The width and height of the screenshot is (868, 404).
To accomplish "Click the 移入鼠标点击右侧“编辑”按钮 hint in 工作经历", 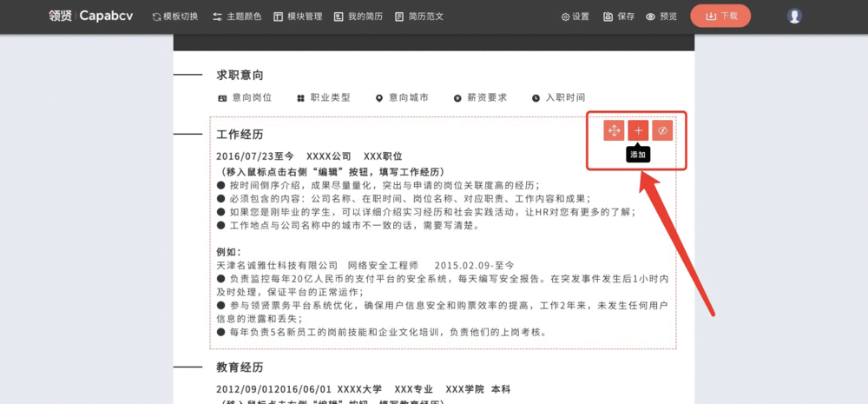I will (x=331, y=171).
